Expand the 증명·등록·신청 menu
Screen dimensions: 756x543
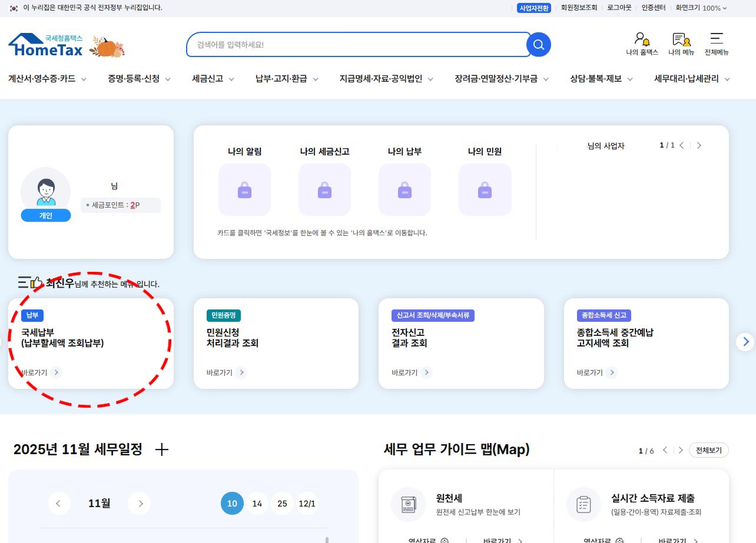tap(139, 79)
